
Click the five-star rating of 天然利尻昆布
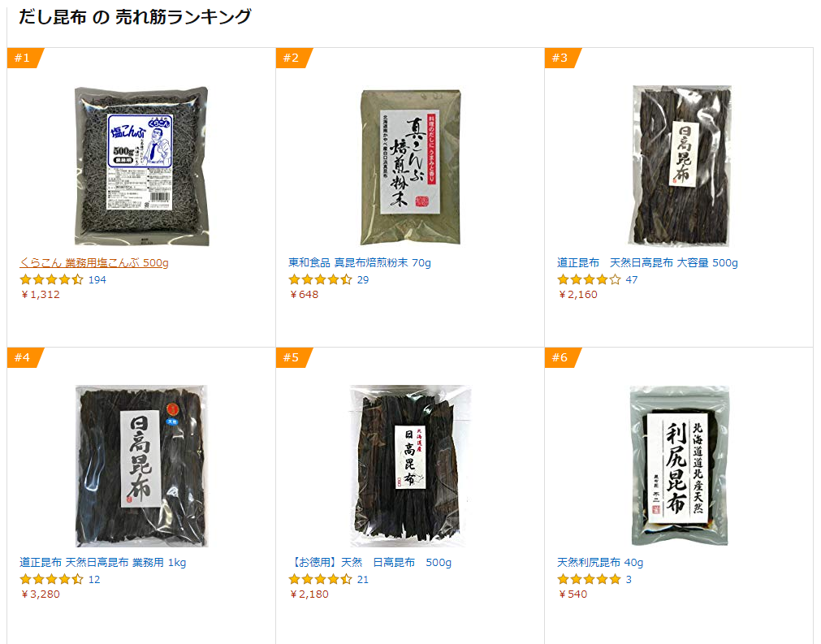point(589,579)
